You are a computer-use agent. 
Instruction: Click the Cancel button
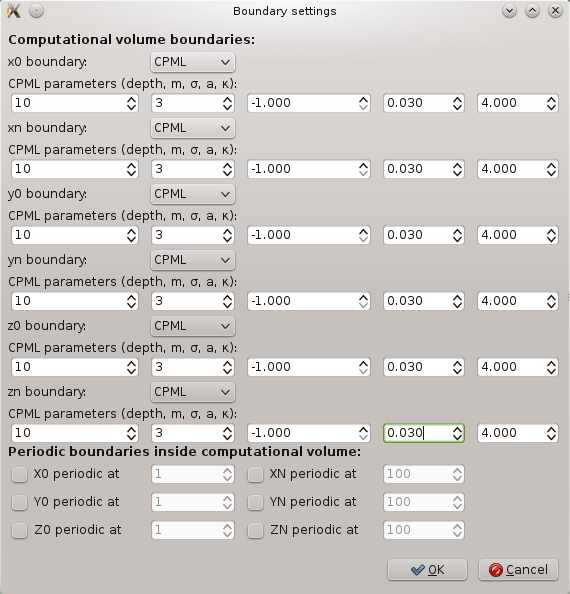pyautogui.click(x=518, y=570)
